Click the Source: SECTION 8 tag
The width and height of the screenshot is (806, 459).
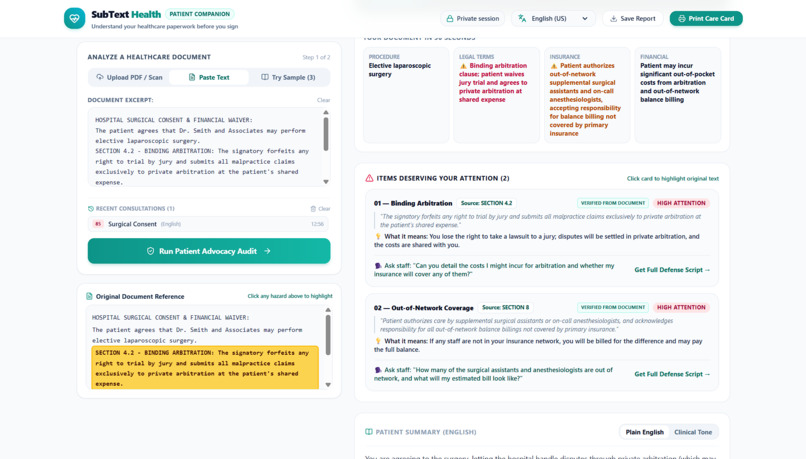coord(505,307)
